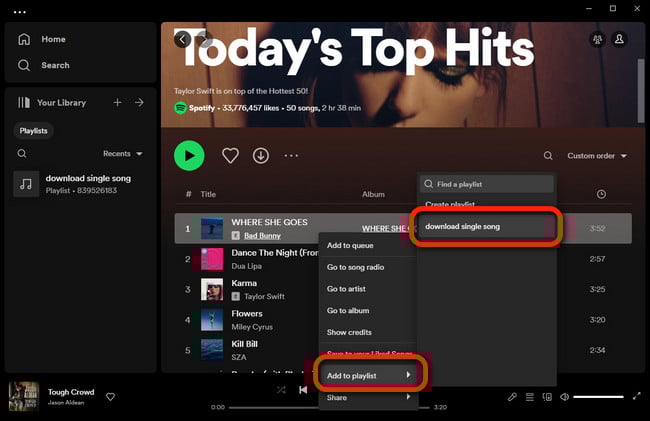
Task: Open the user profile icon
Action: click(x=619, y=39)
